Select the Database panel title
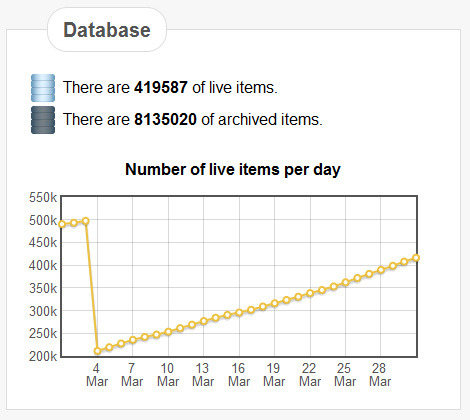 point(107,30)
